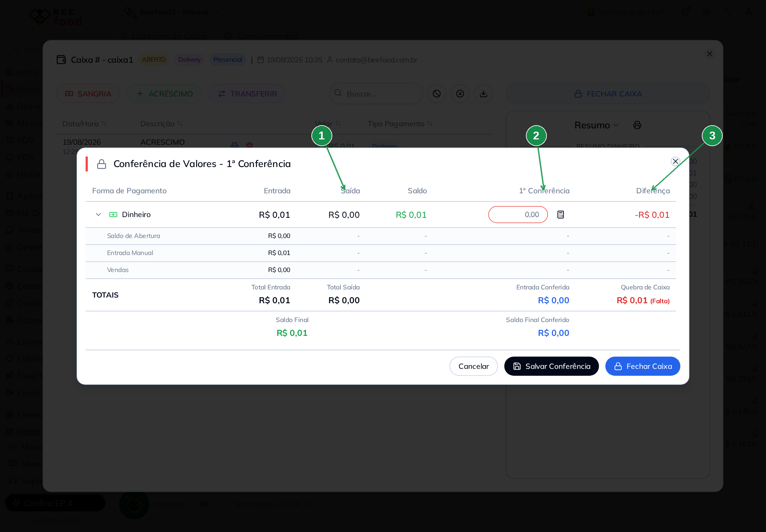766x532 pixels.
Task: Sort by Data/Hora column in Caixa window
Action: [84, 124]
